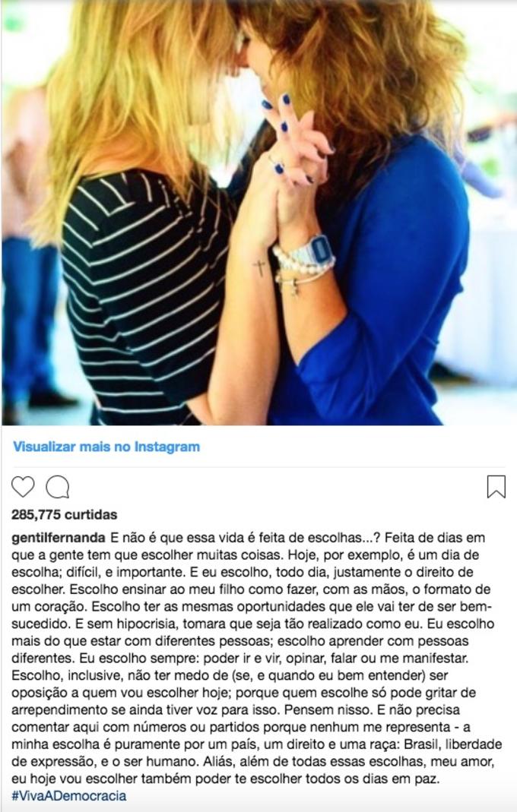The height and width of the screenshot is (812, 517).
Task: Like the post with the heart icon
Action: tap(23, 486)
